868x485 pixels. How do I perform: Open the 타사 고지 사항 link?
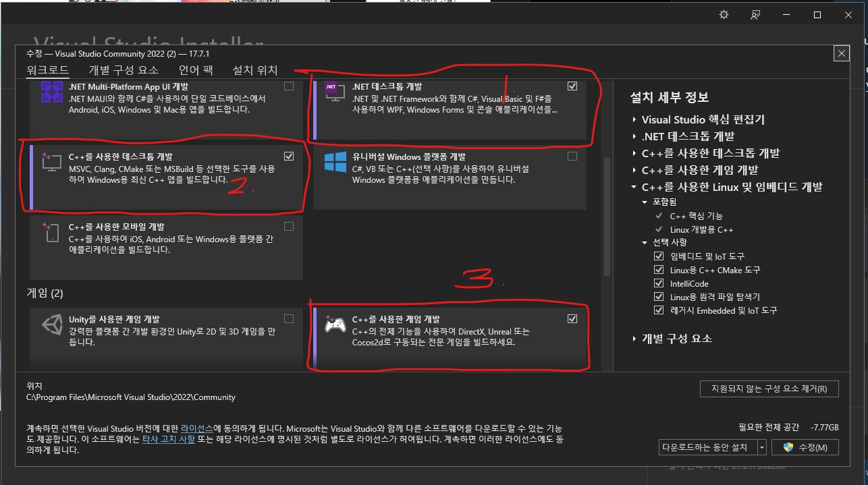coord(168,439)
